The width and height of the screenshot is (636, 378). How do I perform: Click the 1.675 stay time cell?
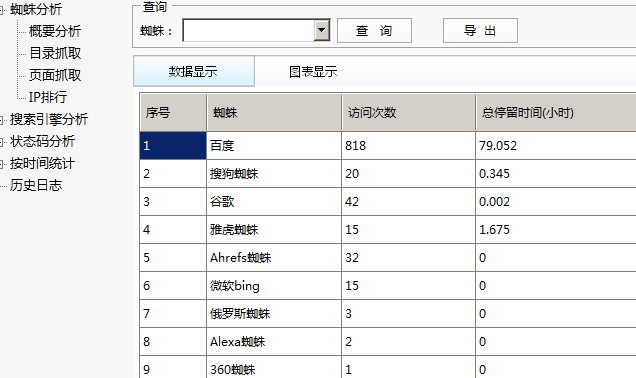556,230
